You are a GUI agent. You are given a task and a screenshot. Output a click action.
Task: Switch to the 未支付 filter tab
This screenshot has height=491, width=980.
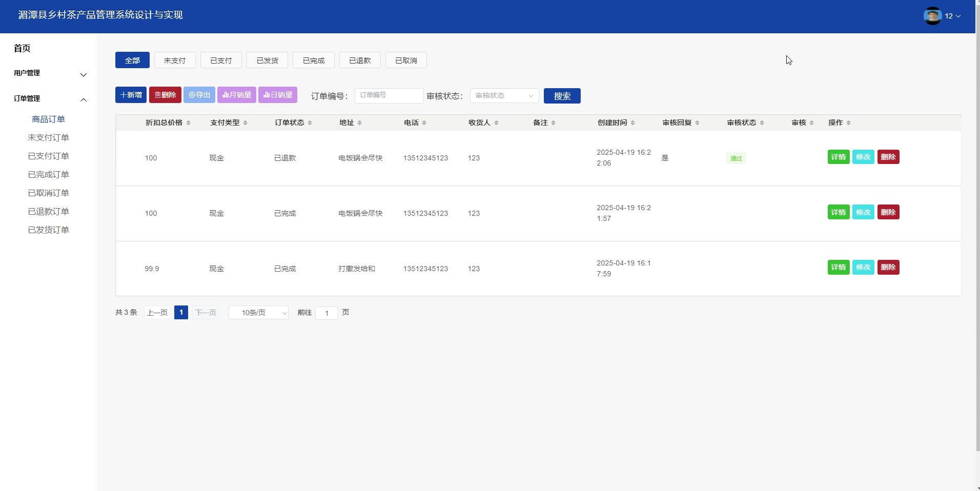coord(175,60)
